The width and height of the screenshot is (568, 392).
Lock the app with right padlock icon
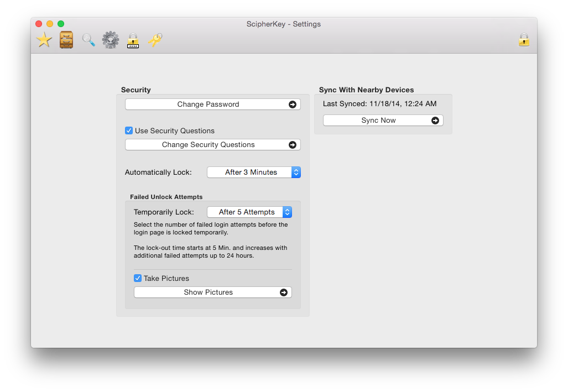[524, 40]
